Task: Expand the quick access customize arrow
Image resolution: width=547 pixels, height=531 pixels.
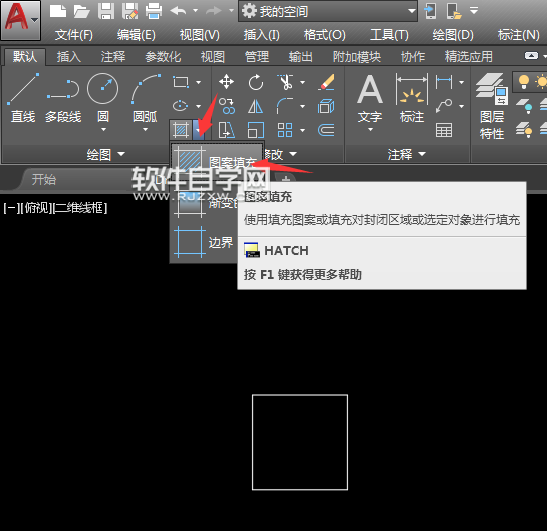Action: (x=474, y=11)
